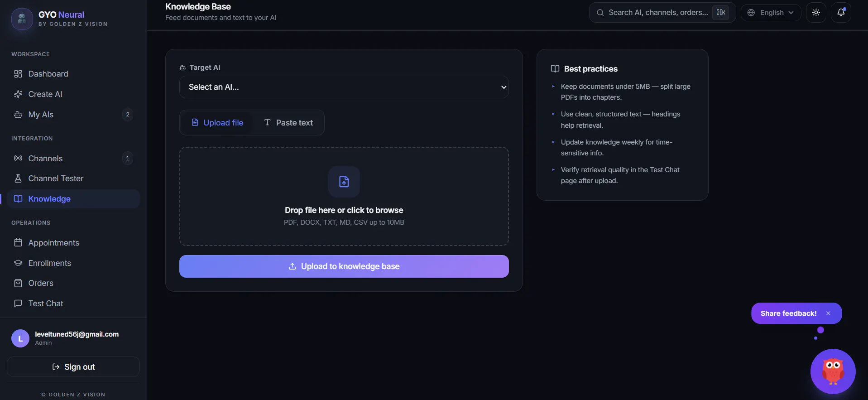Open Appointments in the sidebar
This screenshot has height=400, width=868.
tap(73, 243)
